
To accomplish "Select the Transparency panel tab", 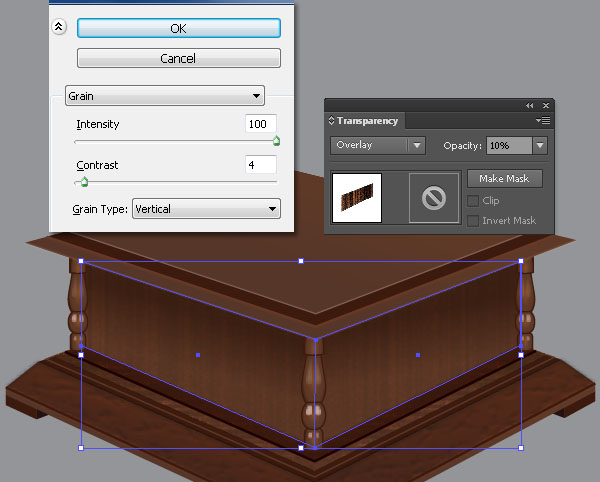I will tap(364, 121).
